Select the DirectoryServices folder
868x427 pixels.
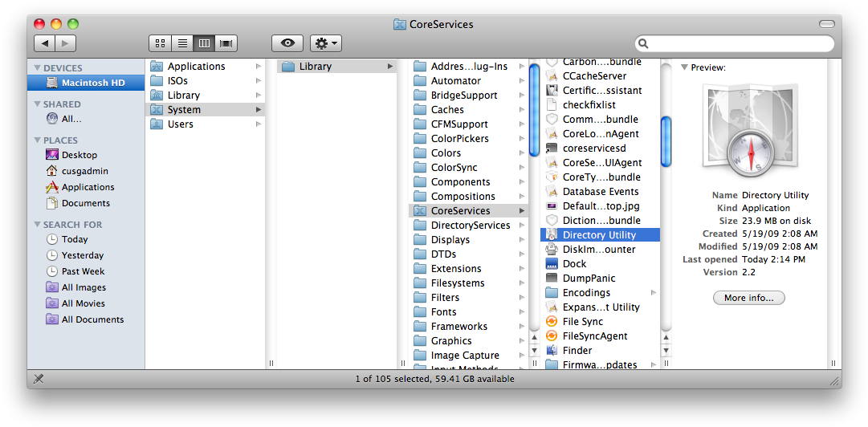(x=468, y=225)
